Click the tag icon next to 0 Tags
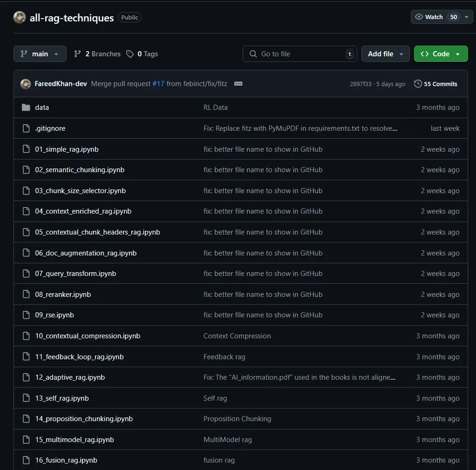 tap(130, 54)
